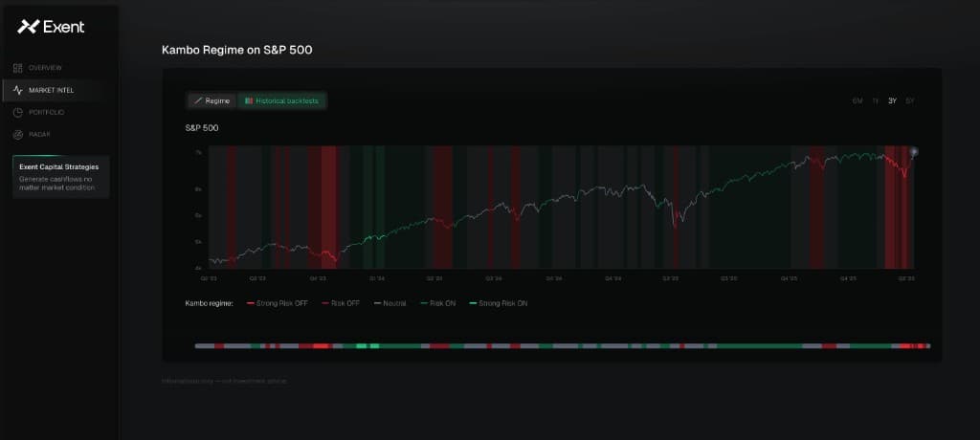Viewport: 980px width, 440px height.
Task: Set chart range to 1Y
Action: point(876,100)
